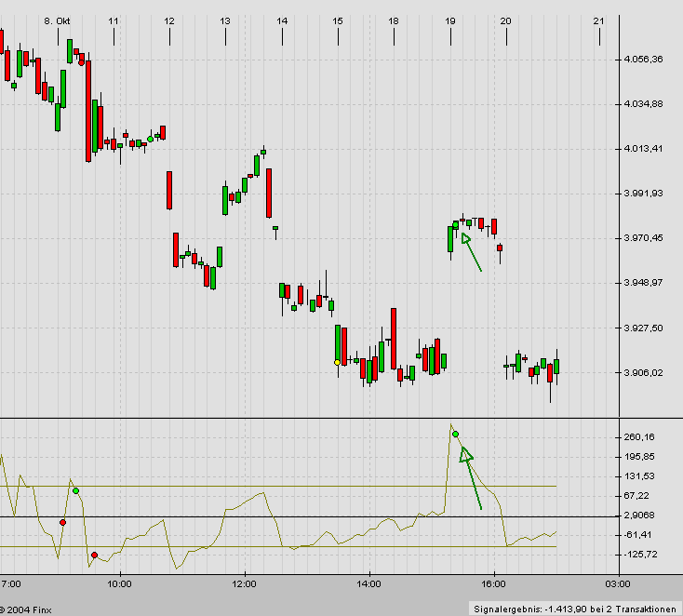Select the 4.034,88 price axis label
Screen dimensions: 683x616
[x=643, y=104]
